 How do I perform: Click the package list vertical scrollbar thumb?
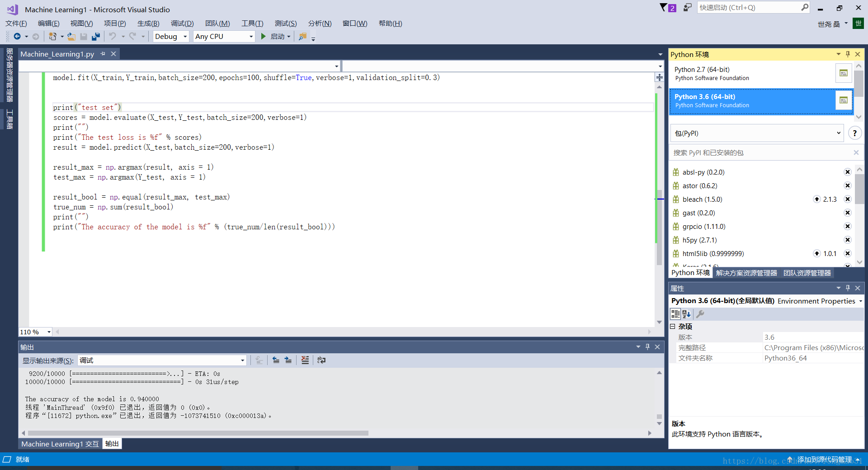coord(859,189)
